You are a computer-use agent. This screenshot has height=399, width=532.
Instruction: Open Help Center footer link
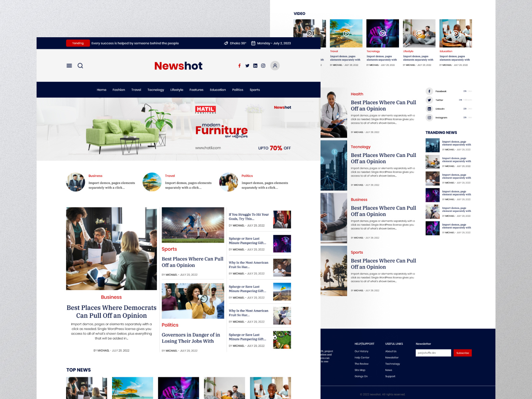(362, 358)
